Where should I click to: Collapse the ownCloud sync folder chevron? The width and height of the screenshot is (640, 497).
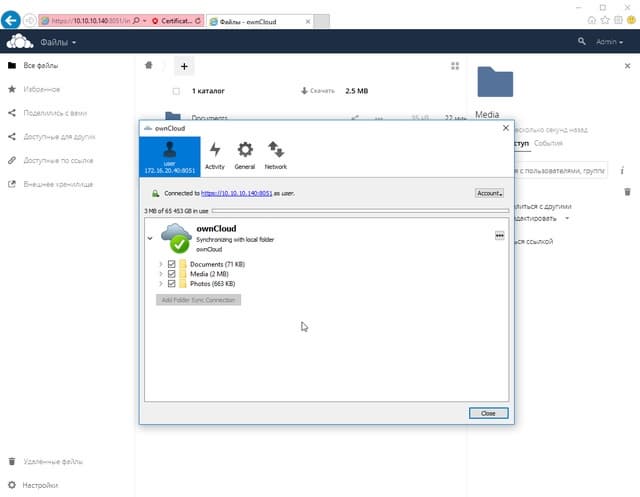[150, 238]
